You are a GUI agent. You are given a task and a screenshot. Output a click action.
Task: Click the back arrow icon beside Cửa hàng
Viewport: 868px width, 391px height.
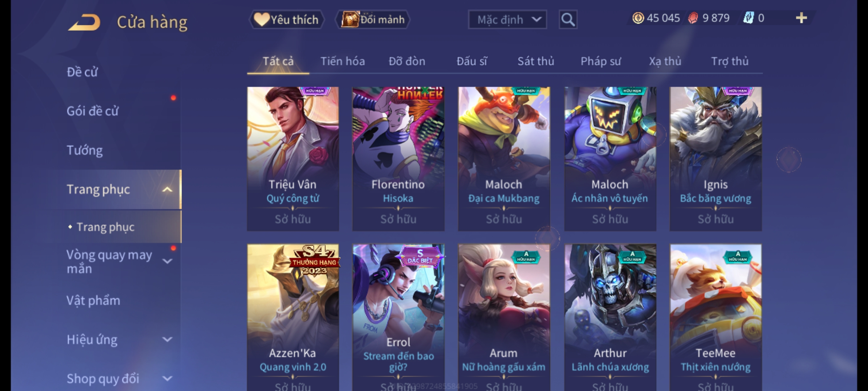84,22
